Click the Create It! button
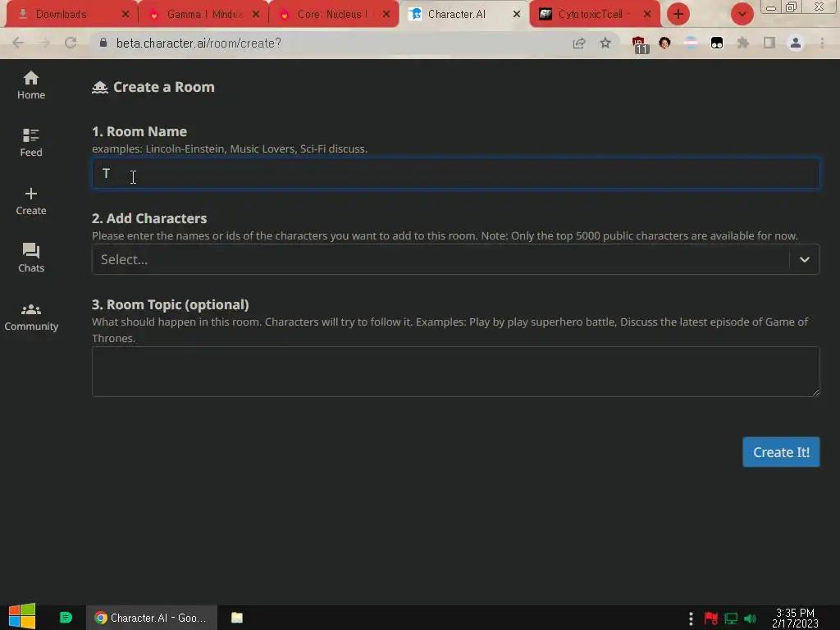Image resolution: width=840 pixels, height=630 pixels. (x=781, y=452)
